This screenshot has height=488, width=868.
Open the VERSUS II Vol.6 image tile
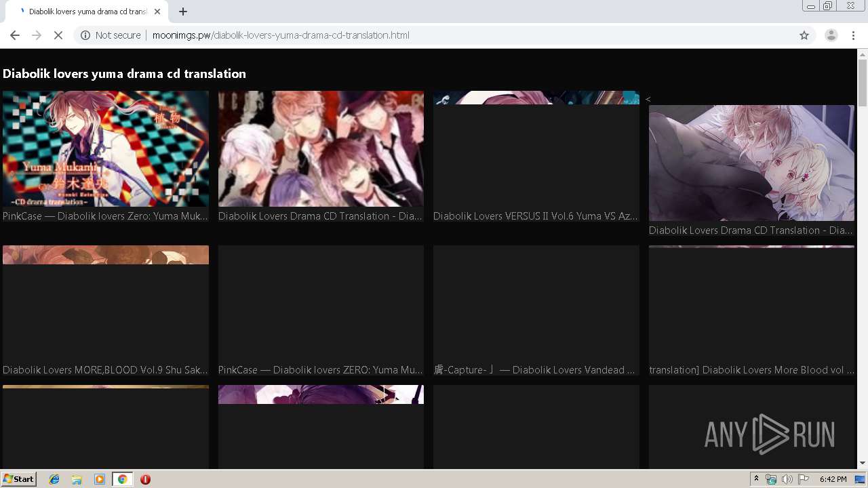(x=536, y=149)
